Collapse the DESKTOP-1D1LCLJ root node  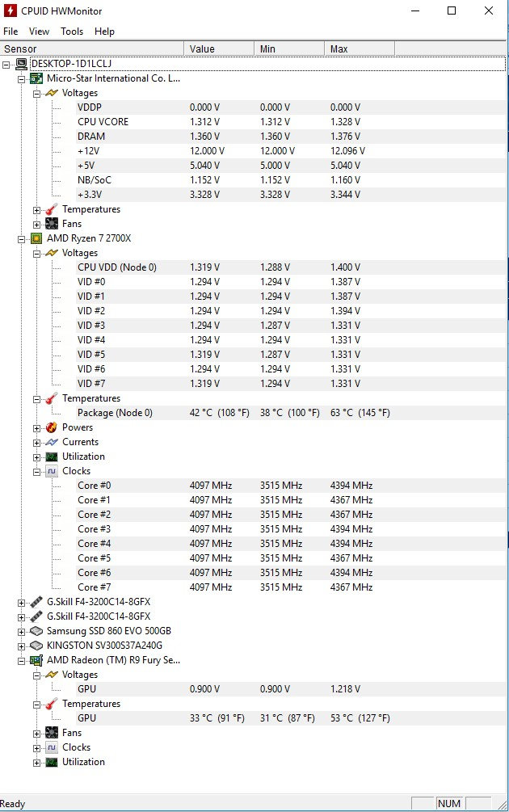point(6,65)
